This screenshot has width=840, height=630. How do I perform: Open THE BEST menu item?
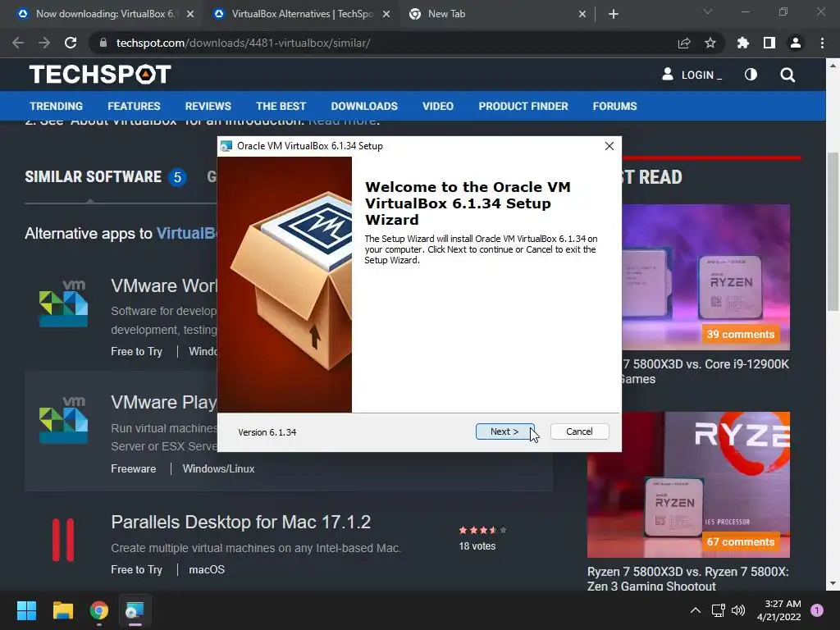[x=281, y=106]
